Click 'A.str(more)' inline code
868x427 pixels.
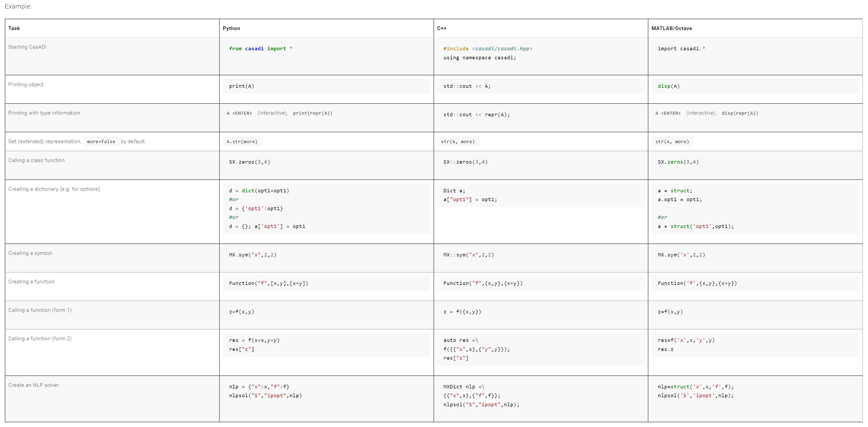point(242,142)
